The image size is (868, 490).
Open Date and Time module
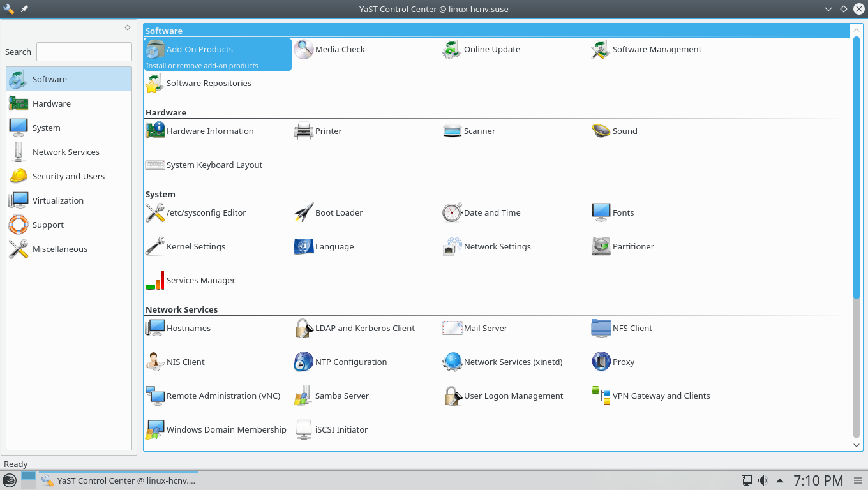481,213
